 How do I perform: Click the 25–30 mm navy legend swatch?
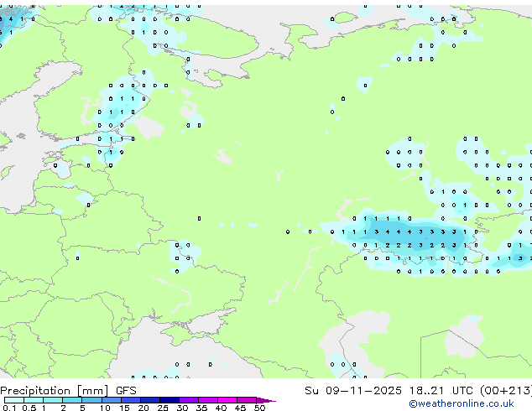point(170,400)
